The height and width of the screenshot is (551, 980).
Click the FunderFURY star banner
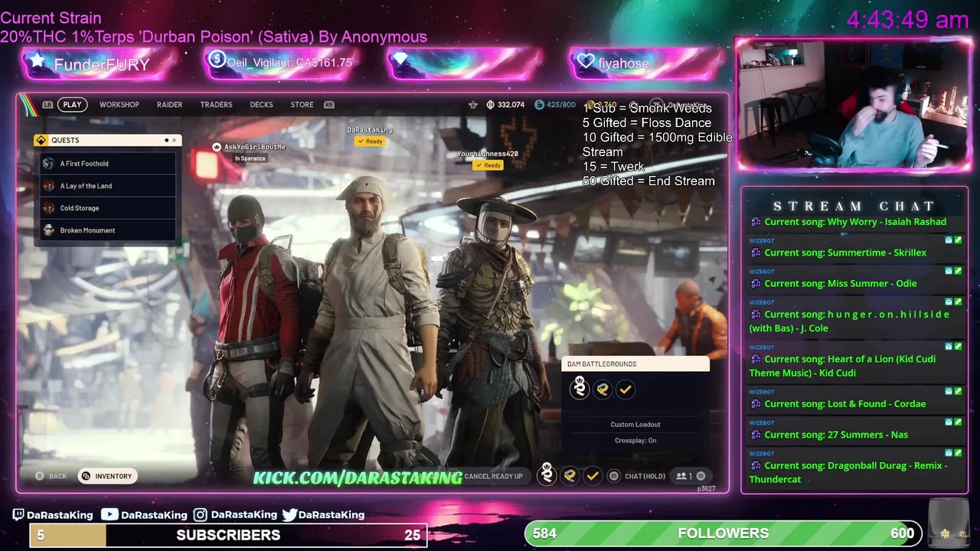coord(100,64)
